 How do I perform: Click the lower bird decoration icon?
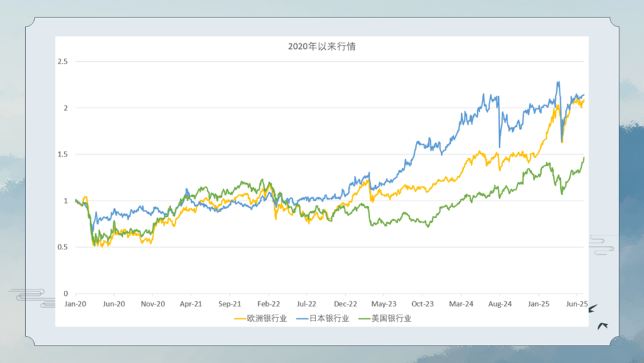pyautogui.click(x=603, y=326)
